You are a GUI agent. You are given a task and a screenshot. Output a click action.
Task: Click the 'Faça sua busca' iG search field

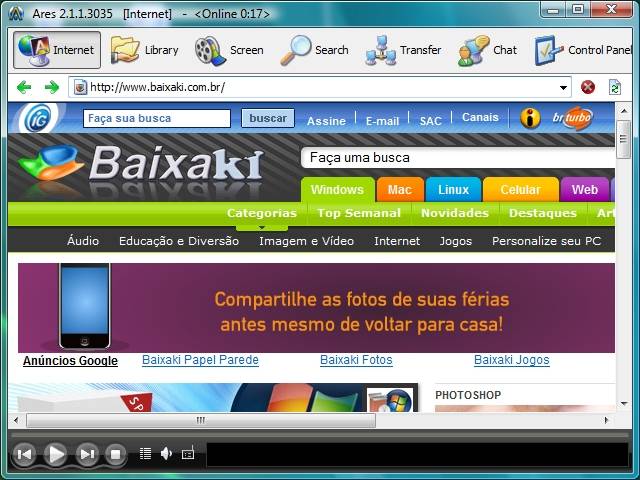(x=157, y=118)
